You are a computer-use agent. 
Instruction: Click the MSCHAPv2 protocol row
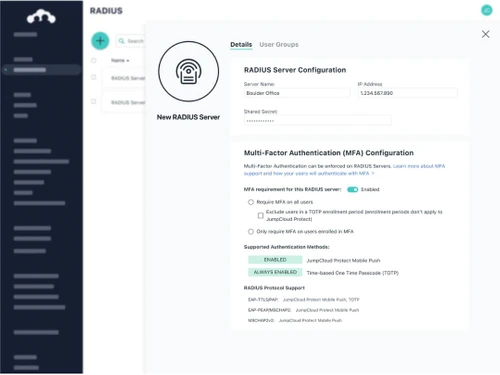(x=295, y=320)
